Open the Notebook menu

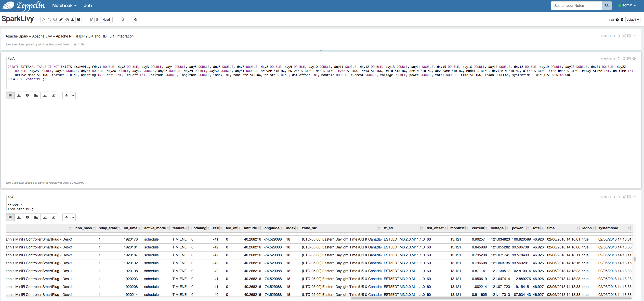(64, 6)
